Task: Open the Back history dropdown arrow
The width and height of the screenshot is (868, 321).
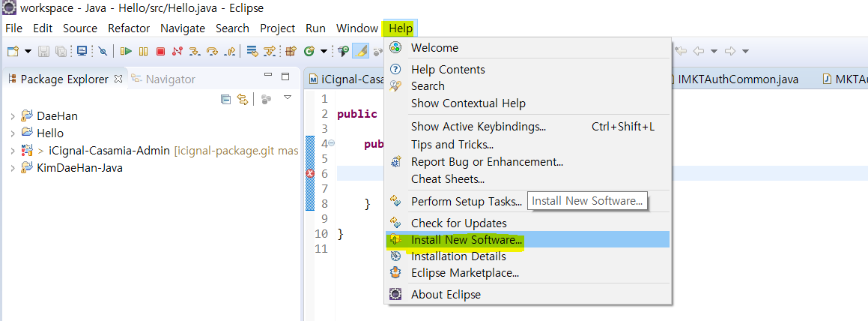Action: coord(714,51)
